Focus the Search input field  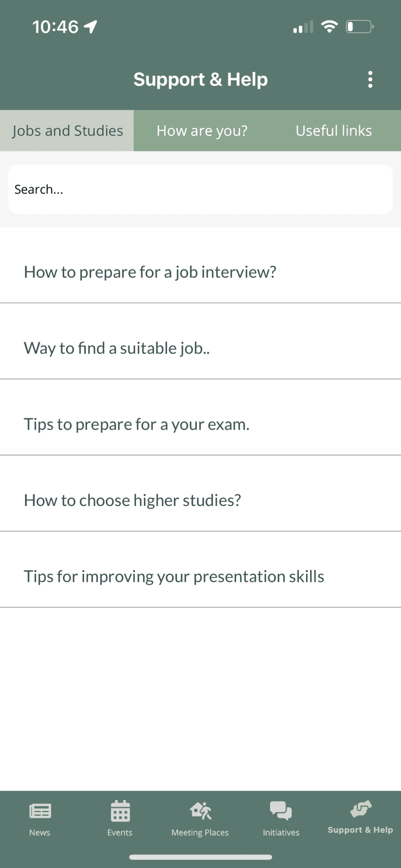200,189
